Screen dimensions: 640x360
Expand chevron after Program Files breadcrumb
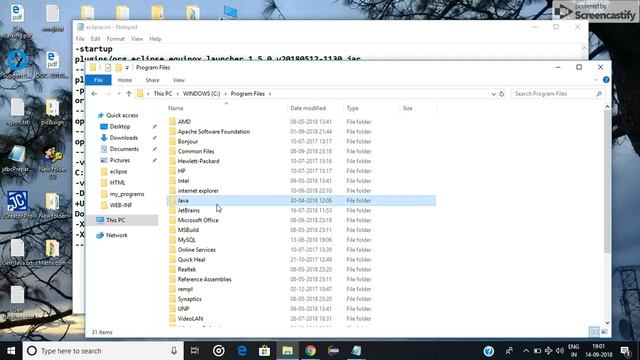click(270, 93)
